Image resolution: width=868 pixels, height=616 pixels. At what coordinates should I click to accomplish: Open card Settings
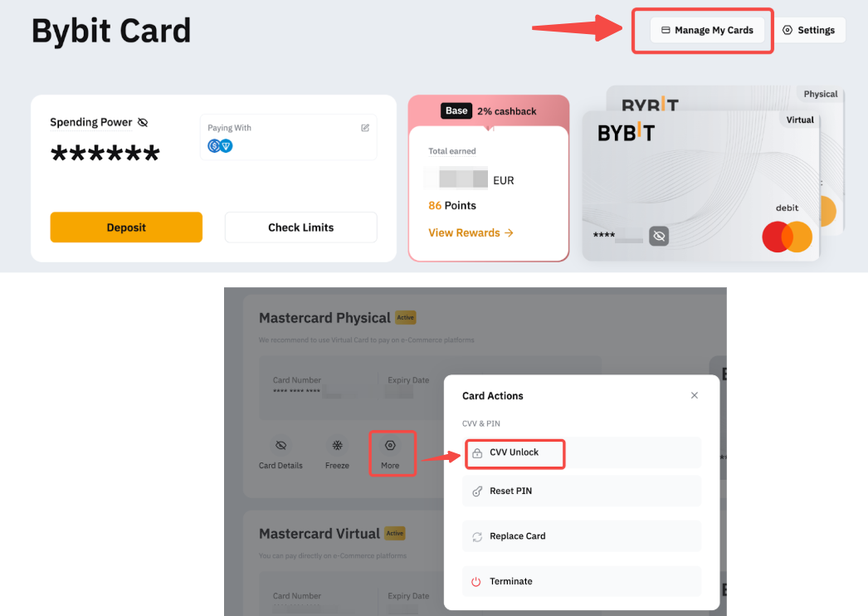(x=809, y=31)
